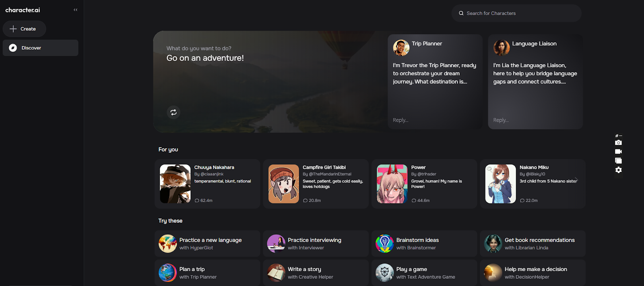Open Help me make a decision card
The image size is (644, 286).
pyautogui.click(x=533, y=273)
